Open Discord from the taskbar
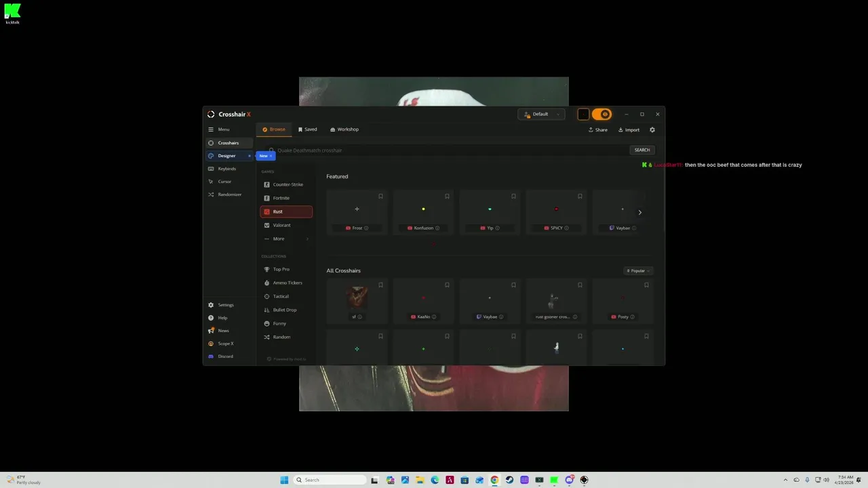Screen dimensions: 868x488 pyautogui.click(x=569, y=480)
